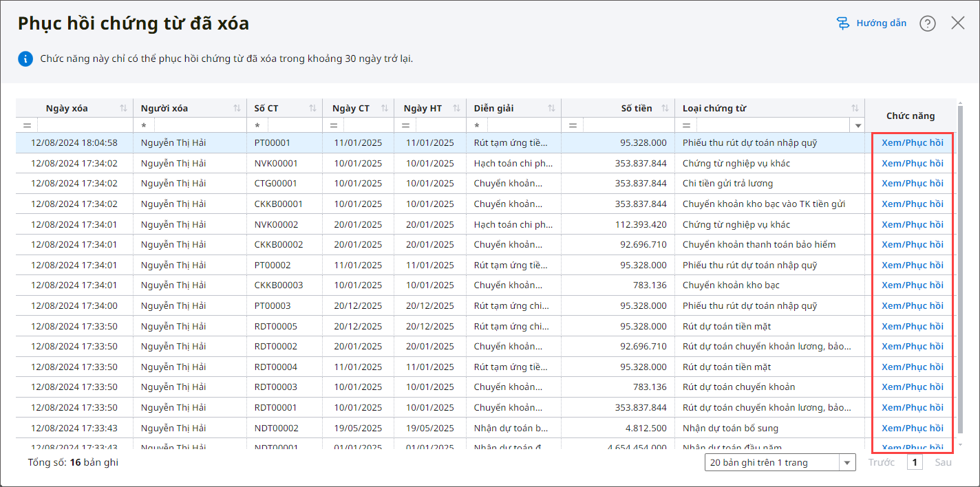Go to page 1 in pagination
Viewport: 980px width, 487px height.
(915, 462)
